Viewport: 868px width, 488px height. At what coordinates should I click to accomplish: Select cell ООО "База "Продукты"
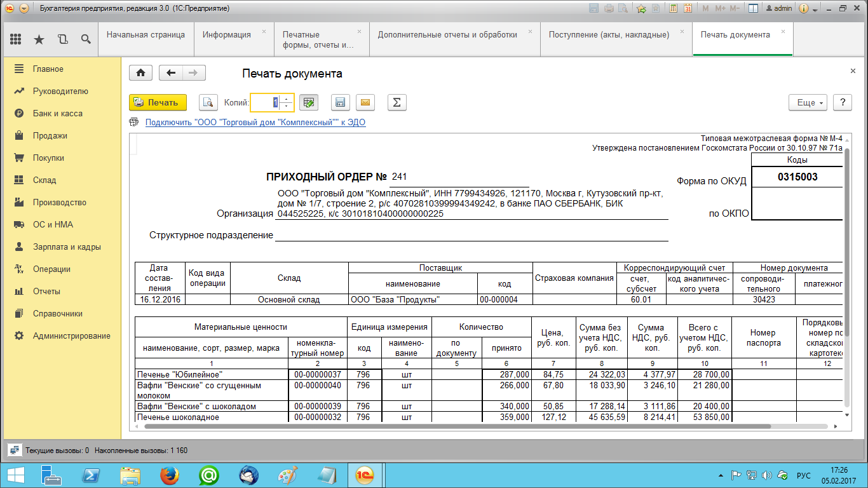412,299
